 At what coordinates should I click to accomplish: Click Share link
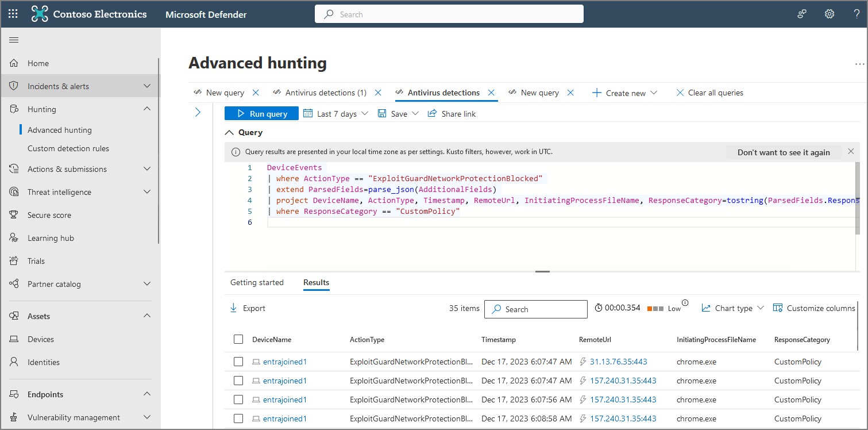pos(452,114)
